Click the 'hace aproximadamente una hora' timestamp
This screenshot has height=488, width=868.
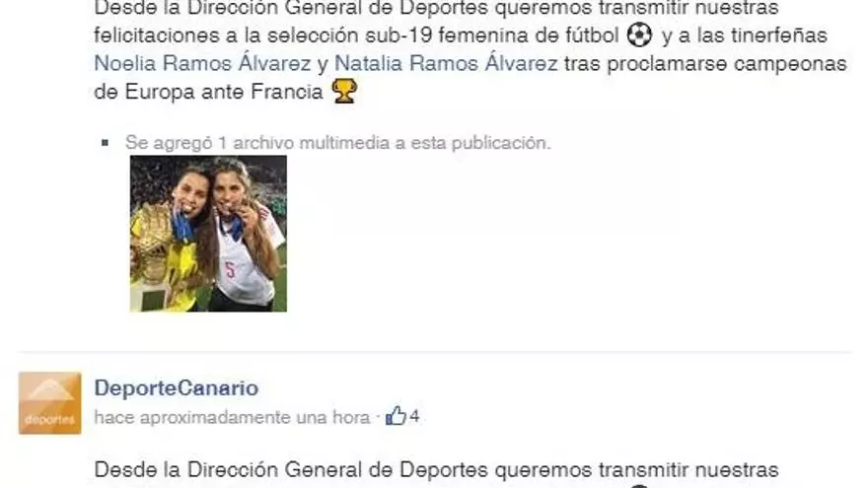pos(232,417)
